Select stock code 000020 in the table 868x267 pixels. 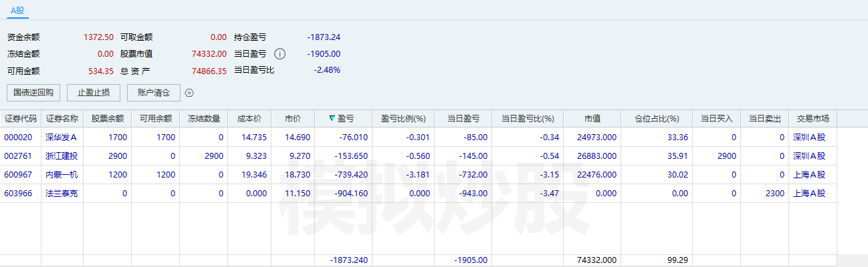[x=18, y=138]
